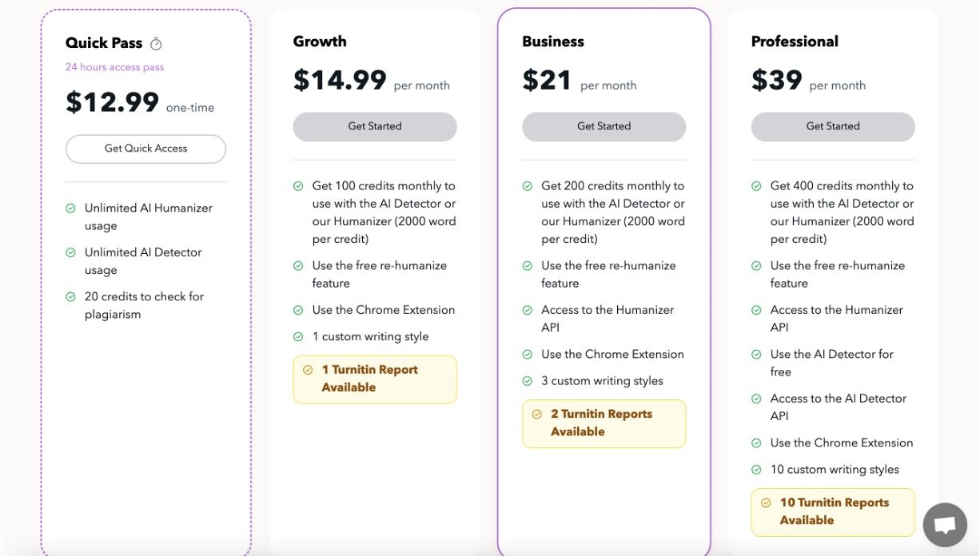Click the Quick Pass timer icon

click(x=156, y=44)
